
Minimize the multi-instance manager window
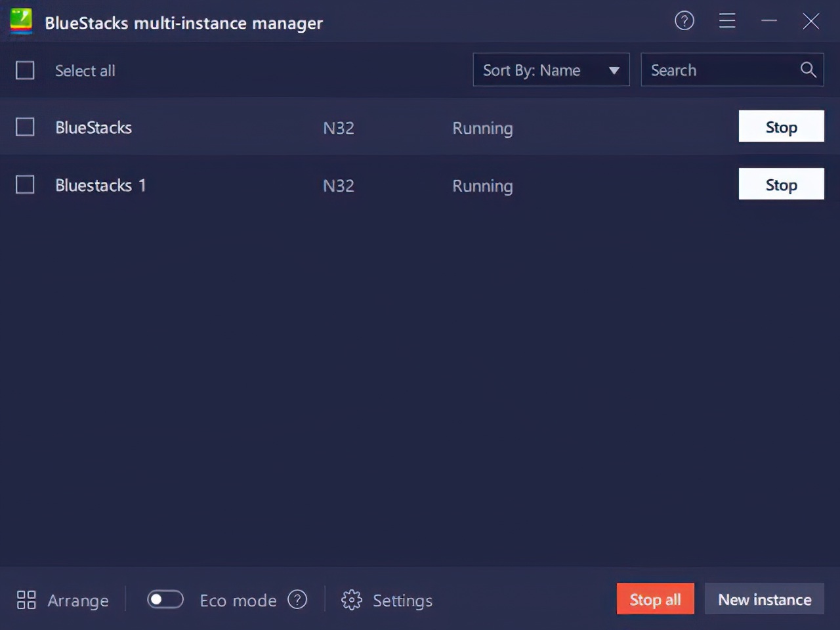769,21
